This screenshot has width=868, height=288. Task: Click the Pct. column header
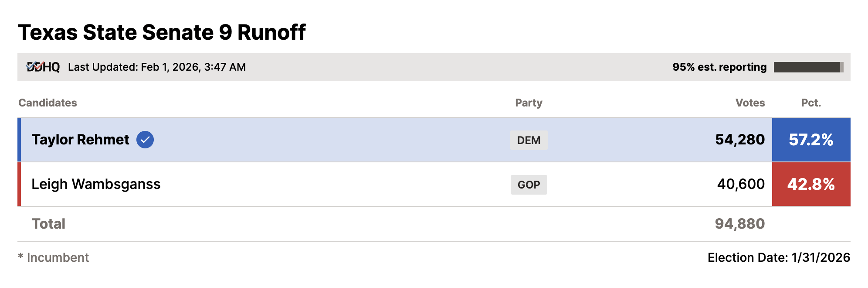click(811, 103)
